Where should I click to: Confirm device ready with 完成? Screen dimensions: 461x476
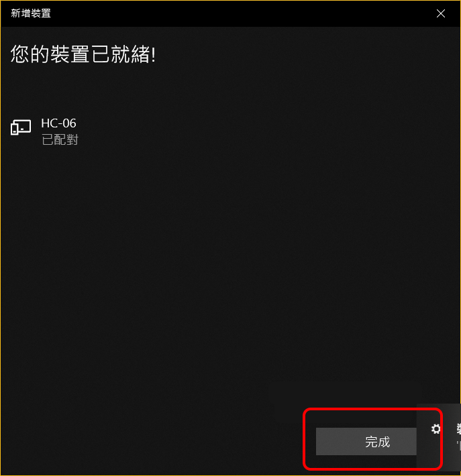[x=366, y=441]
